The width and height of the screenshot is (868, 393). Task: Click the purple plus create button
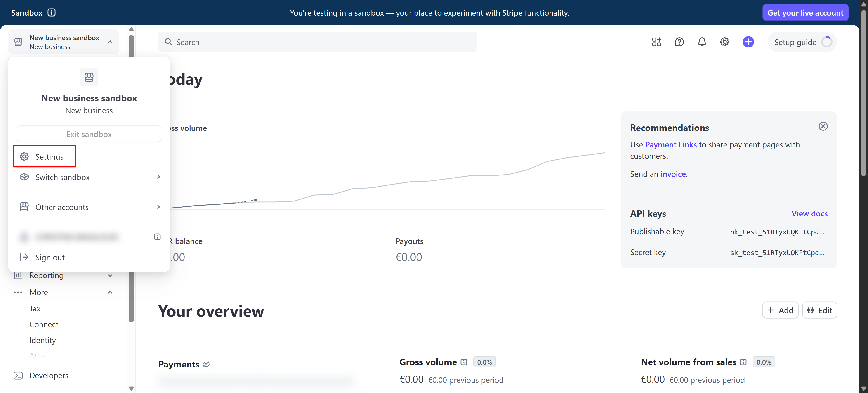click(748, 42)
